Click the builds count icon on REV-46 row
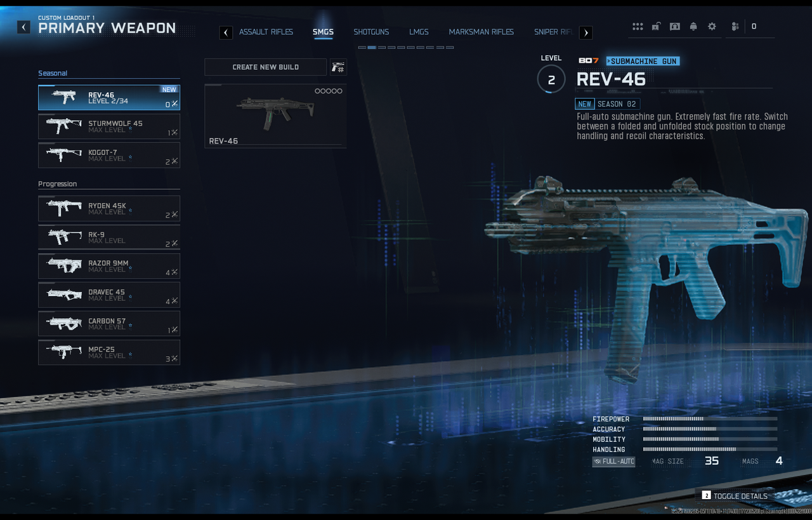Screen dimensions: 812x520 [x=174, y=104]
